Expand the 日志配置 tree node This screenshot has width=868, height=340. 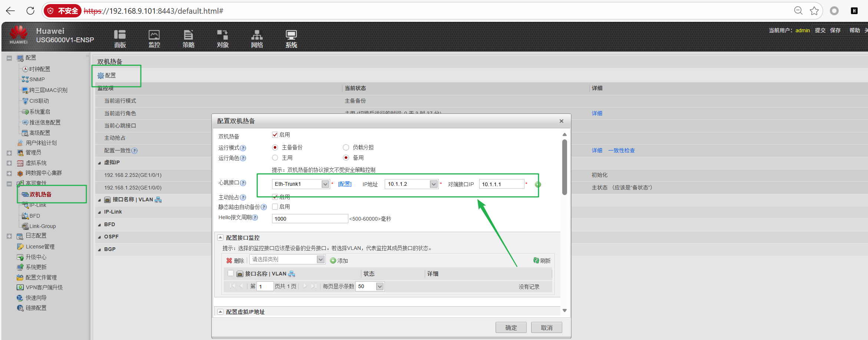tap(9, 236)
